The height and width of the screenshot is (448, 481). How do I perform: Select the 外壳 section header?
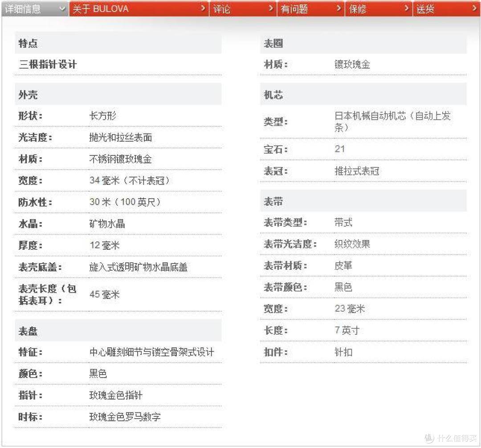118,95
